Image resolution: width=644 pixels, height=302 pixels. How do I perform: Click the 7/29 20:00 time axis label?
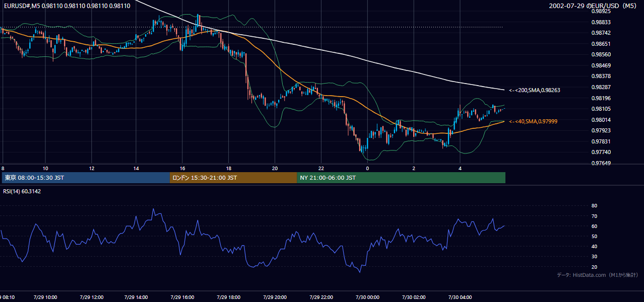(275, 297)
